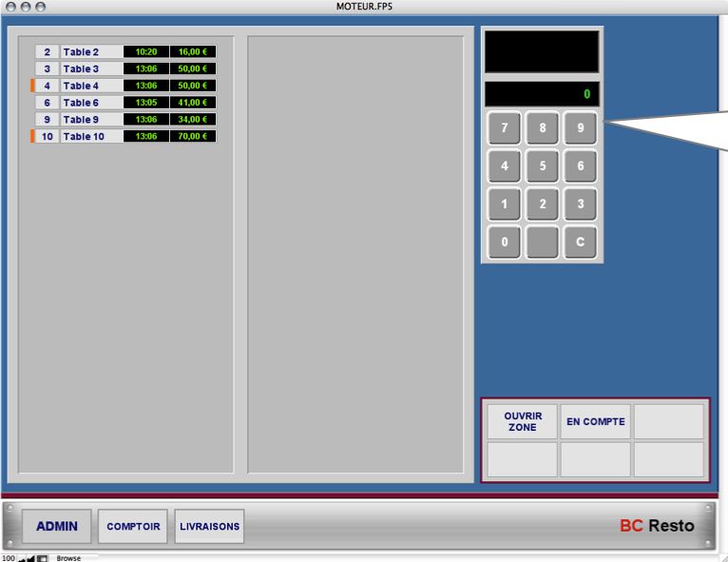Image resolution: width=728 pixels, height=562 pixels.
Task: Click the upper black display above the keypad
Action: click(x=542, y=51)
